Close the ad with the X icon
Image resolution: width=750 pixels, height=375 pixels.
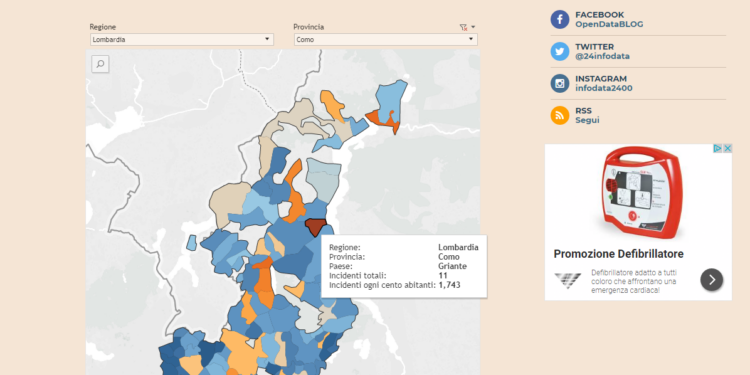727,149
